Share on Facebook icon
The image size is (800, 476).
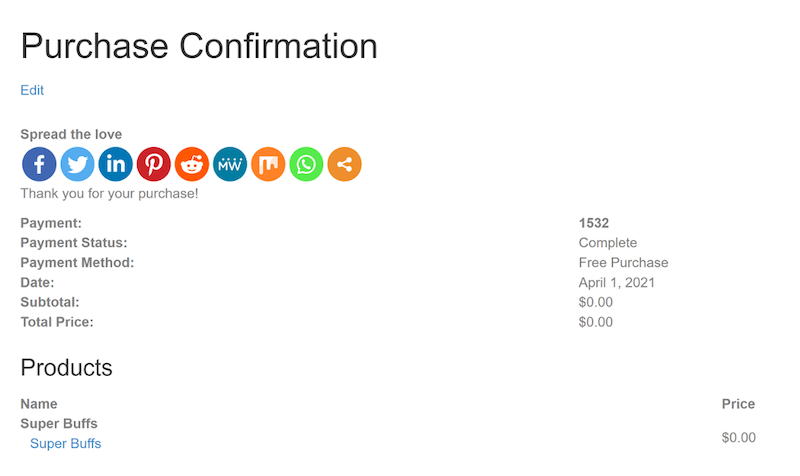(x=39, y=164)
